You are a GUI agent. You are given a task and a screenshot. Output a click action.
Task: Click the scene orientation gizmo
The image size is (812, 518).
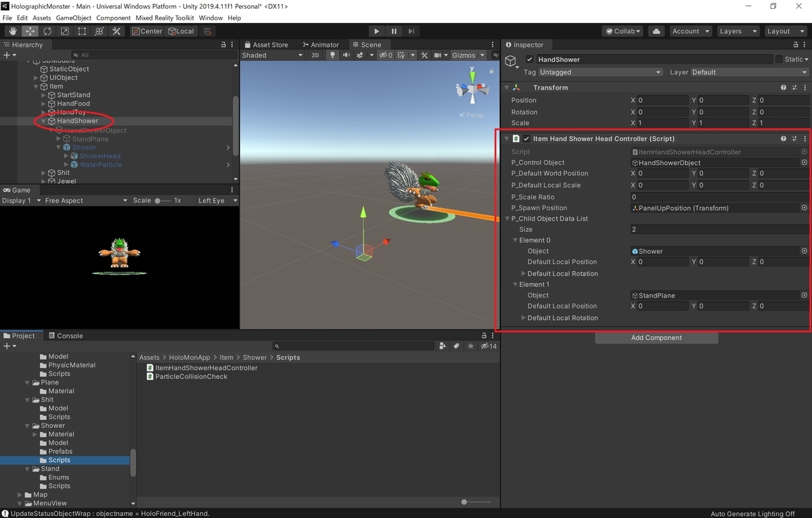tap(473, 89)
